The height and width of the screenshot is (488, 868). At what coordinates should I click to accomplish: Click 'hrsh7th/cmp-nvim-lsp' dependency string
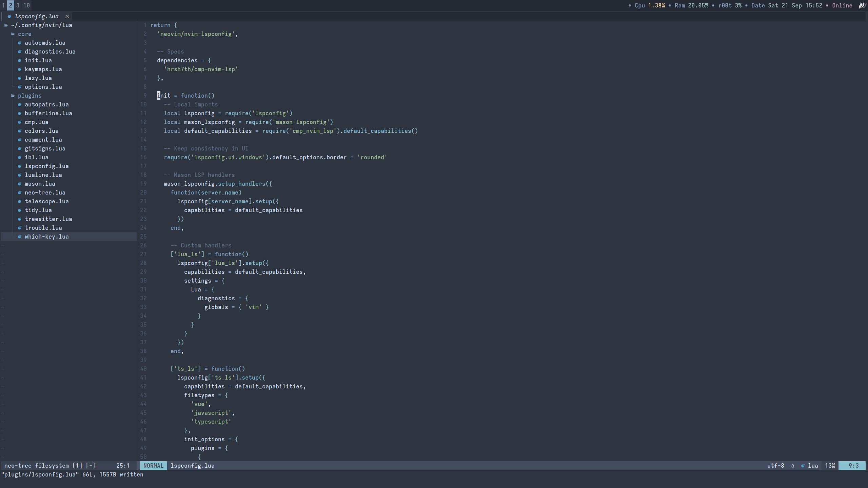(201, 69)
